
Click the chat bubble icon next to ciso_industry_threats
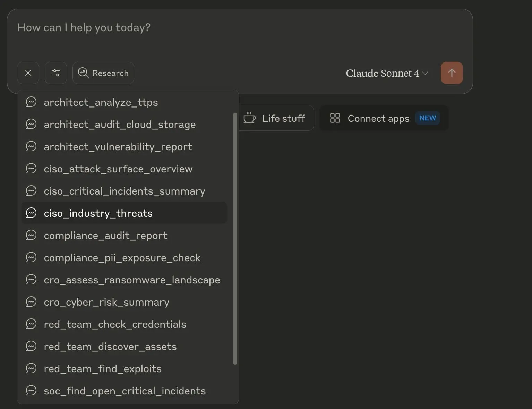coord(31,213)
